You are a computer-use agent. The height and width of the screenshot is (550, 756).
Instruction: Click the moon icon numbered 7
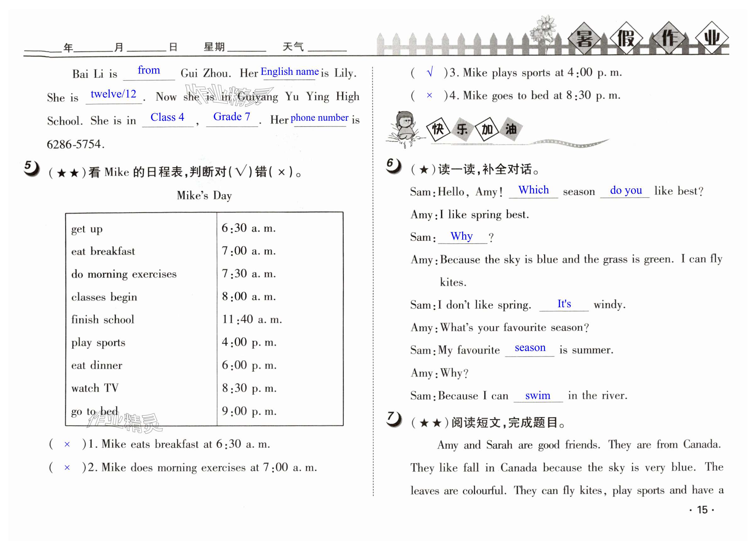point(394,419)
